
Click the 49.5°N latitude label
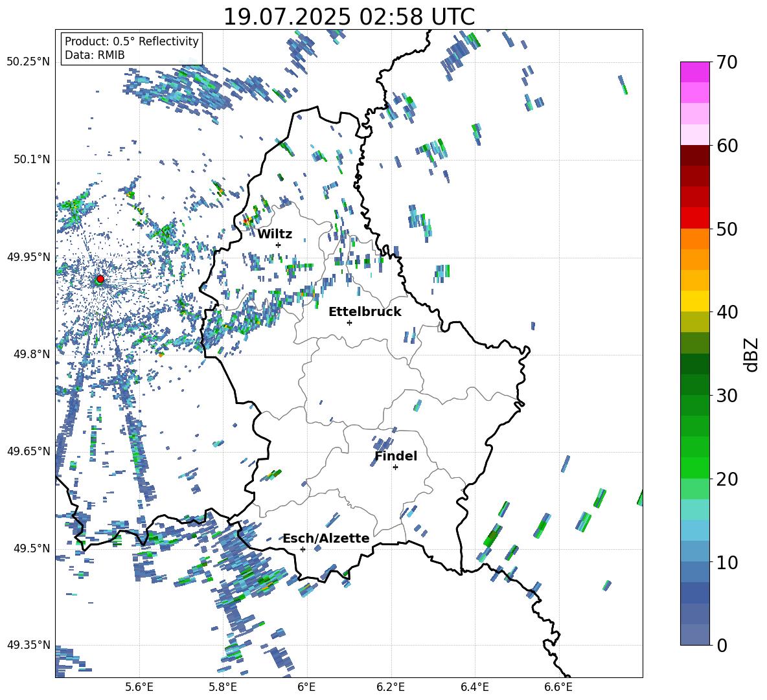[32, 548]
